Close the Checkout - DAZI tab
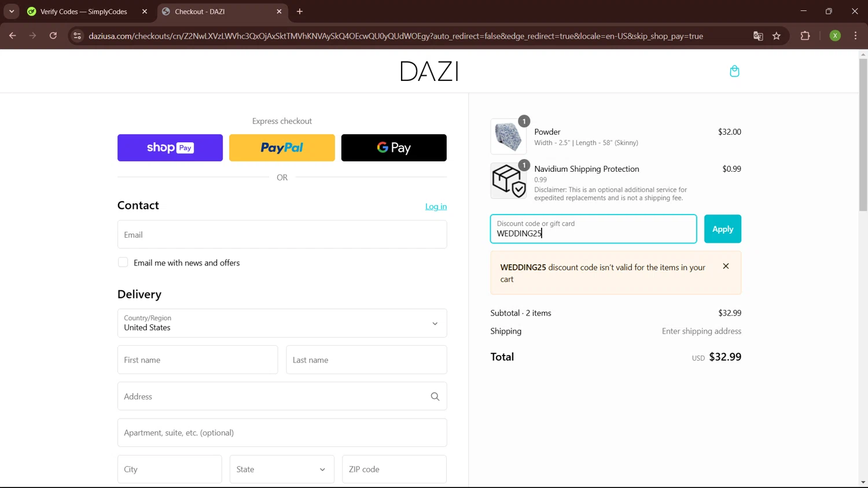Viewport: 868px width, 488px height. pos(279,12)
